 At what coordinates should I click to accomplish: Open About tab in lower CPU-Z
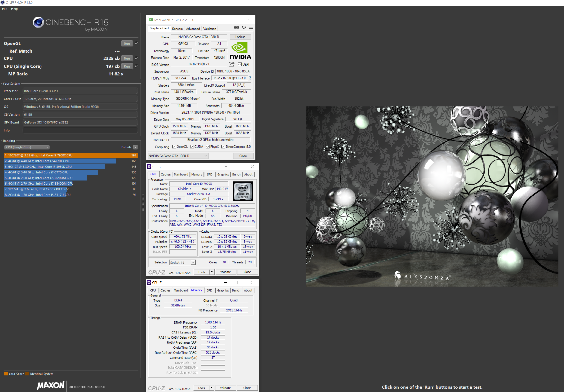pyautogui.click(x=248, y=290)
